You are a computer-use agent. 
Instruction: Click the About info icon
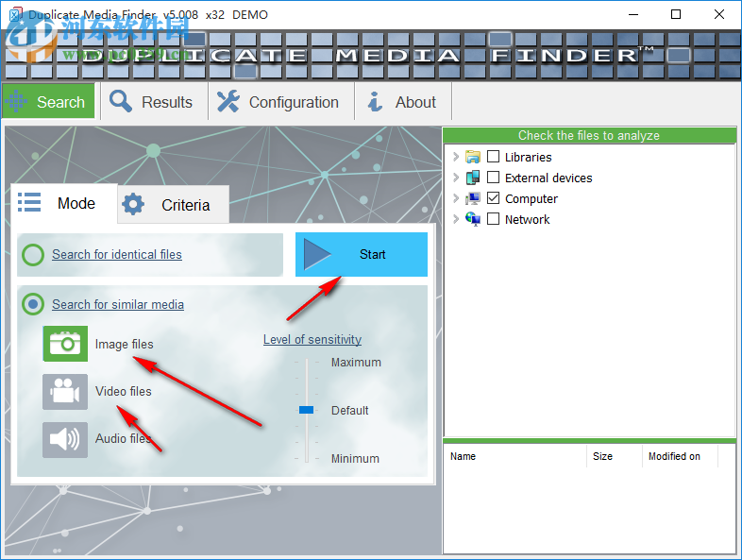[x=376, y=101]
